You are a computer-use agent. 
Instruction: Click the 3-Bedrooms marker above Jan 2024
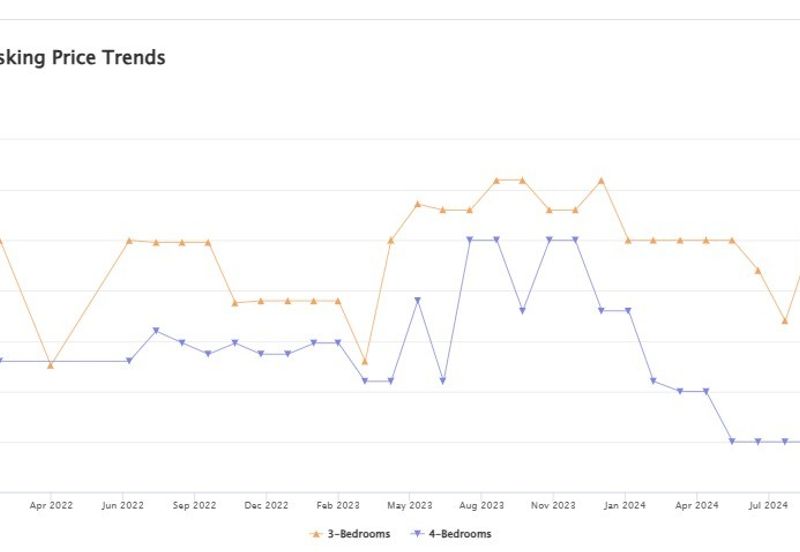point(628,240)
